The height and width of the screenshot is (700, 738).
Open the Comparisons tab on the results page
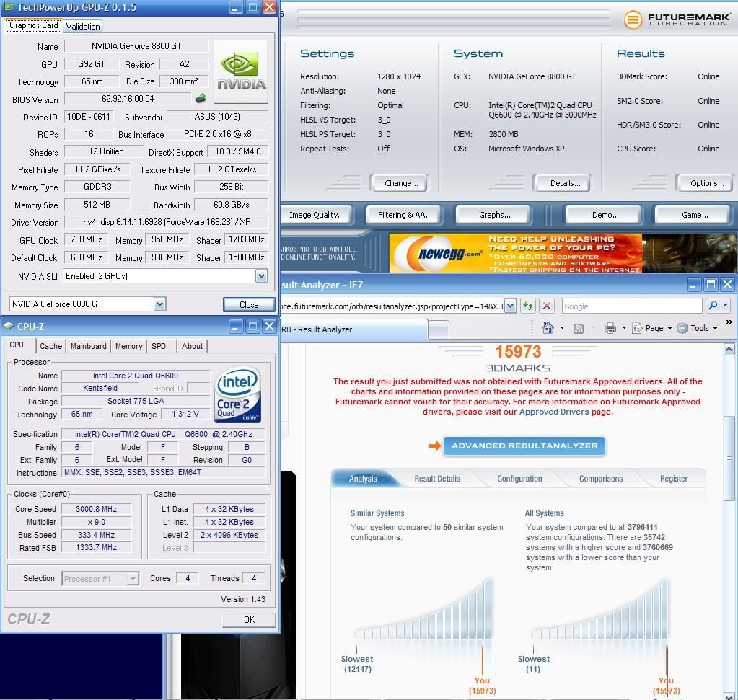600,479
